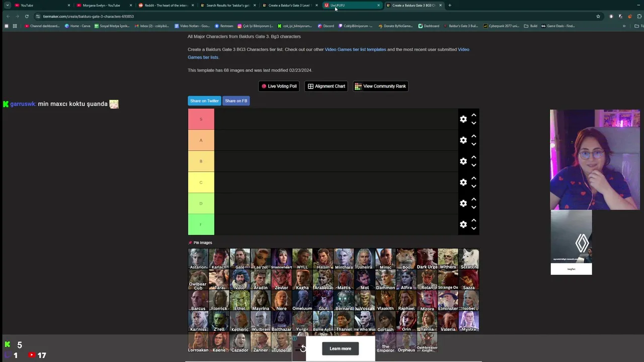644x362 pixels.
Task: Move B tier row down with arrow
Action: [x=473, y=165]
